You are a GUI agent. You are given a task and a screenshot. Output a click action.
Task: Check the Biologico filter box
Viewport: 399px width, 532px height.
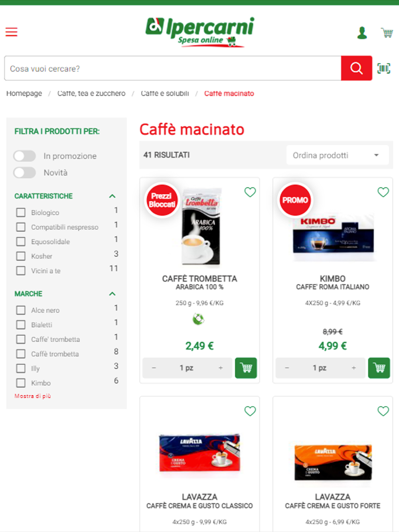pyautogui.click(x=21, y=213)
